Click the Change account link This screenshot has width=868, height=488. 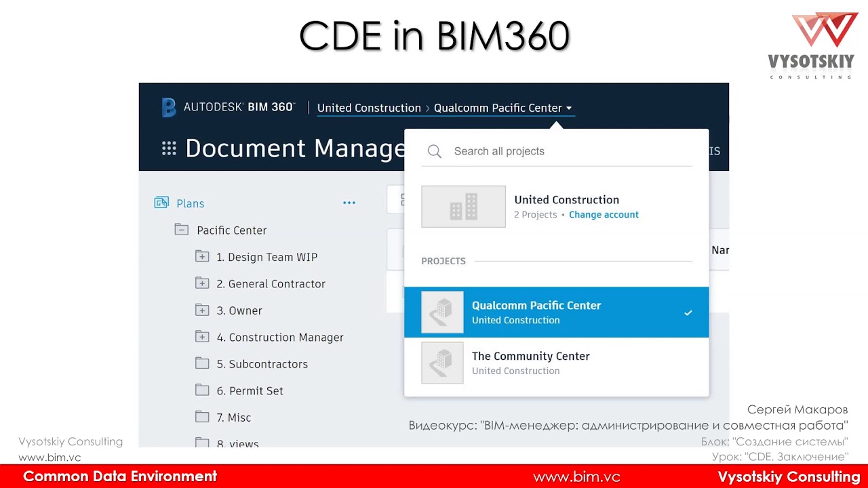(x=604, y=214)
